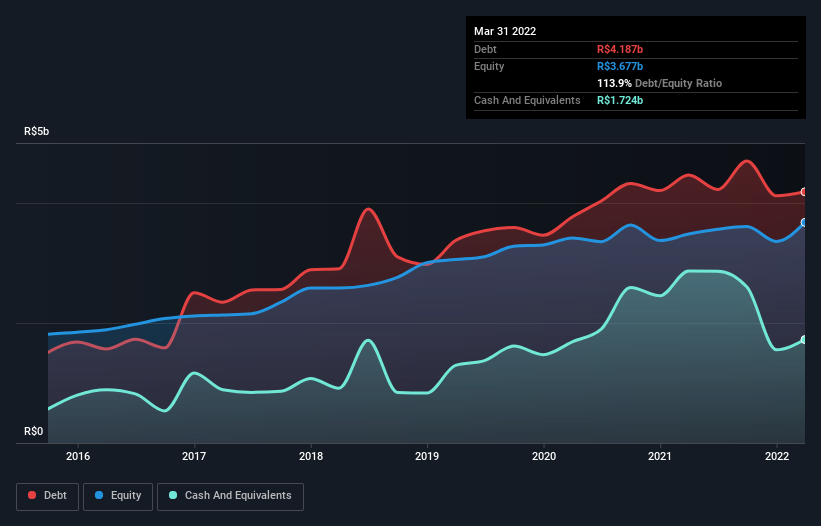Click Cash And Equivalents label in tooltip
The image size is (821, 526).
[527, 100]
